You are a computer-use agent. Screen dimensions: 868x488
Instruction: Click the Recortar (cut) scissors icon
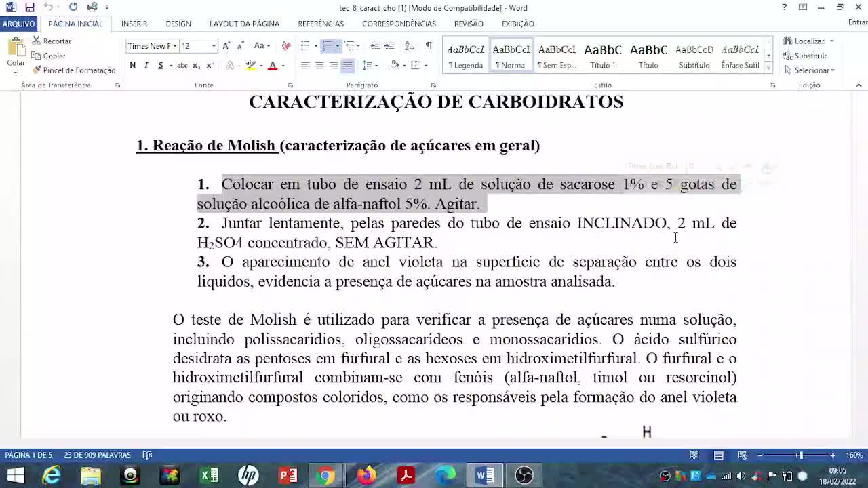click(37, 41)
